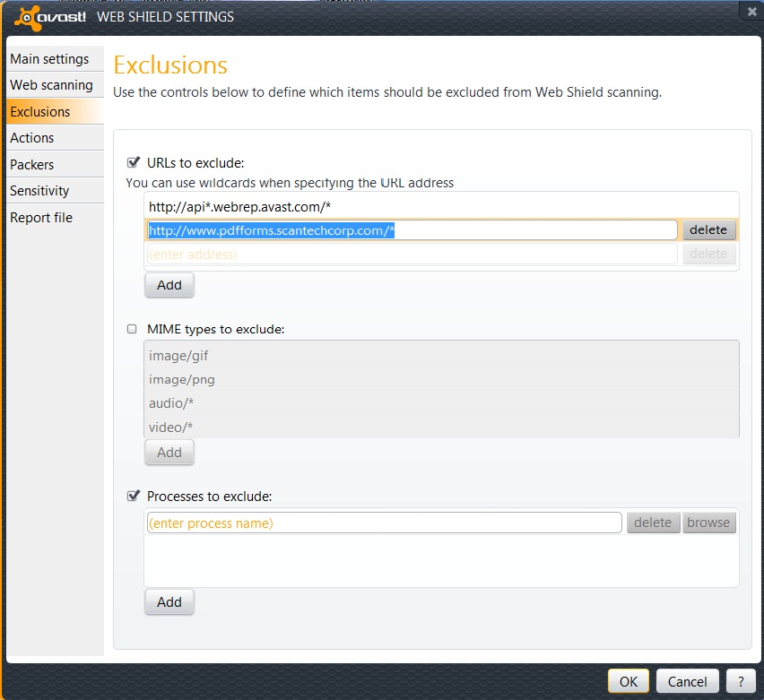Viewport: 764px width, 700px height.
Task: Delete the pdfforms.scantechcorp.com URL entry
Action: pyautogui.click(x=708, y=230)
